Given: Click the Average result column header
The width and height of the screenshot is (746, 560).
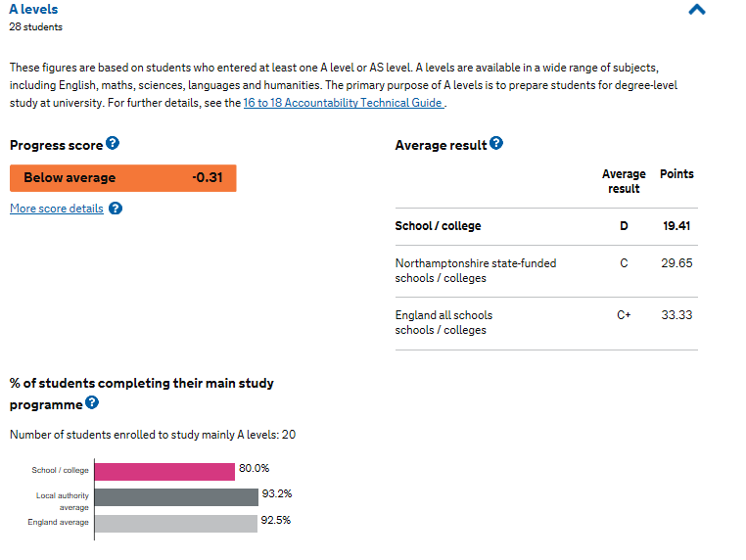Looking at the screenshot, I should pyautogui.click(x=624, y=181).
